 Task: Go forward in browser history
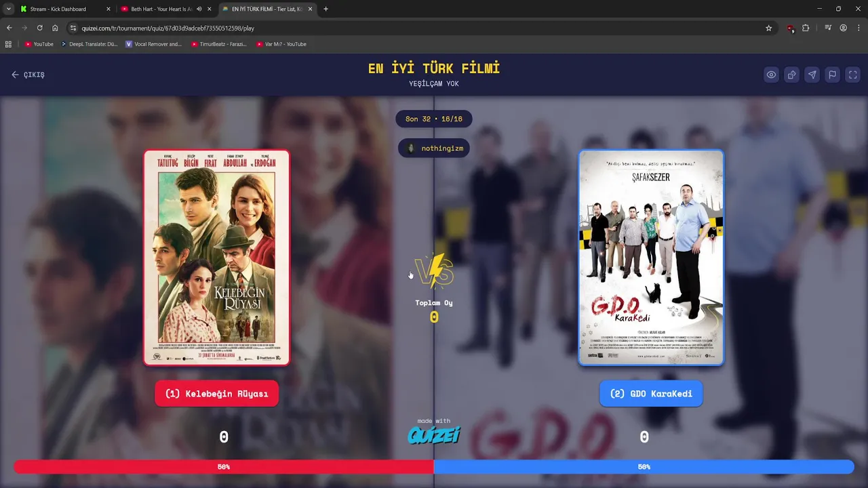[24, 28]
